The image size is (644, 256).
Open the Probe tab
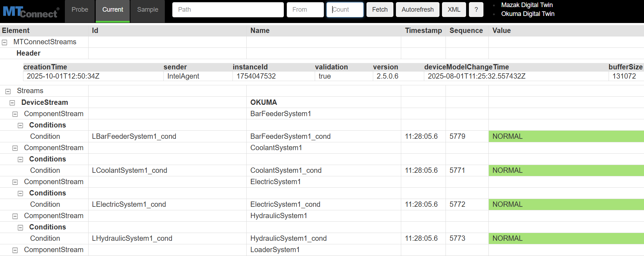point(80,10)
